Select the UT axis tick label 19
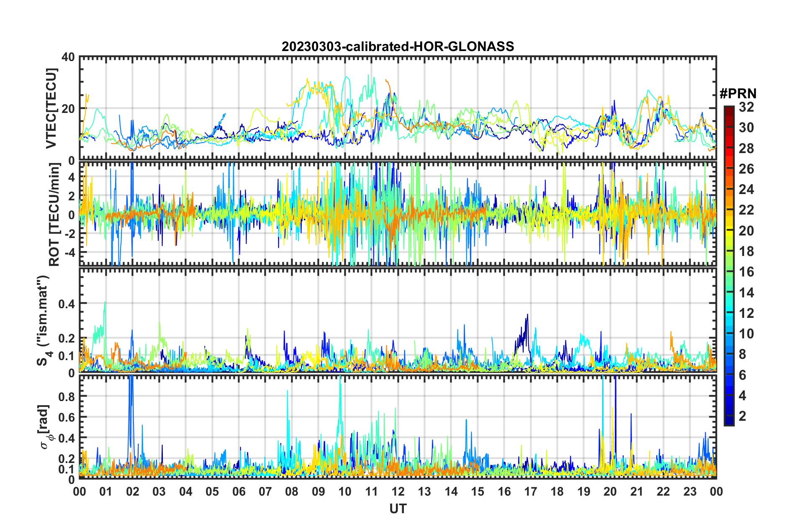Screen dimensions: 796x532 (584, 491)
